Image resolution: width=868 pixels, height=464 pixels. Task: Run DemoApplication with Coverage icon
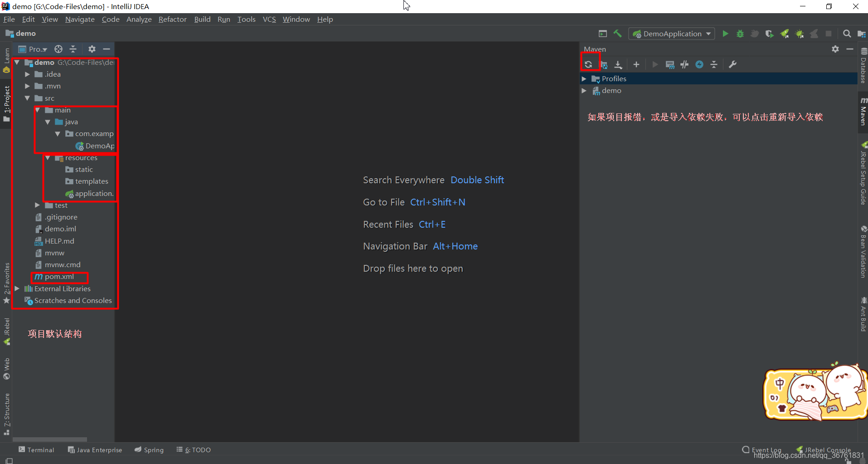(769, 34)
